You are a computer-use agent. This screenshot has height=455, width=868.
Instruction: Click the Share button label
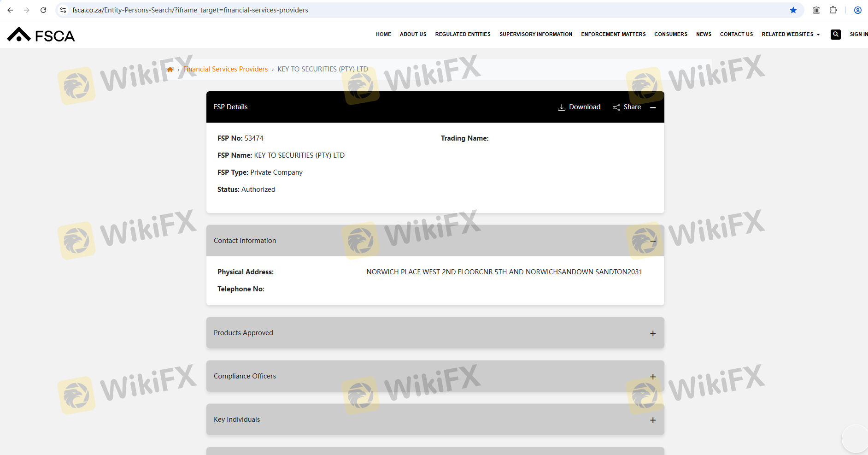click(632, 107)
